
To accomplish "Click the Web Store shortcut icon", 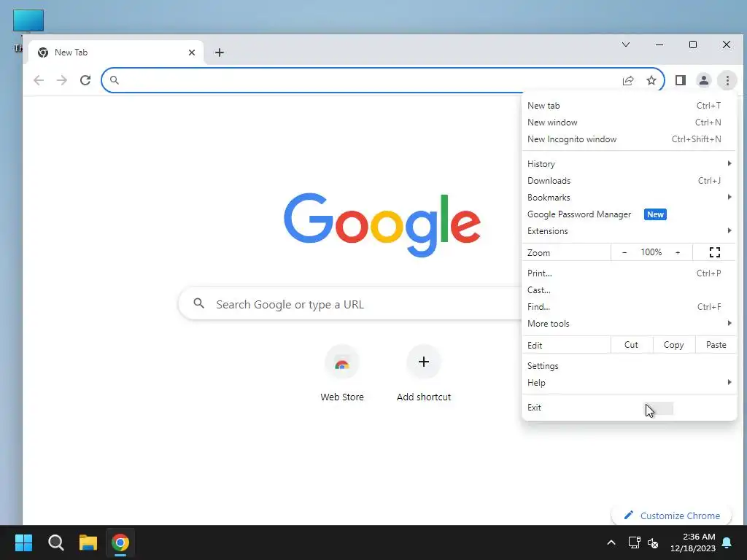I will (342, 363).
